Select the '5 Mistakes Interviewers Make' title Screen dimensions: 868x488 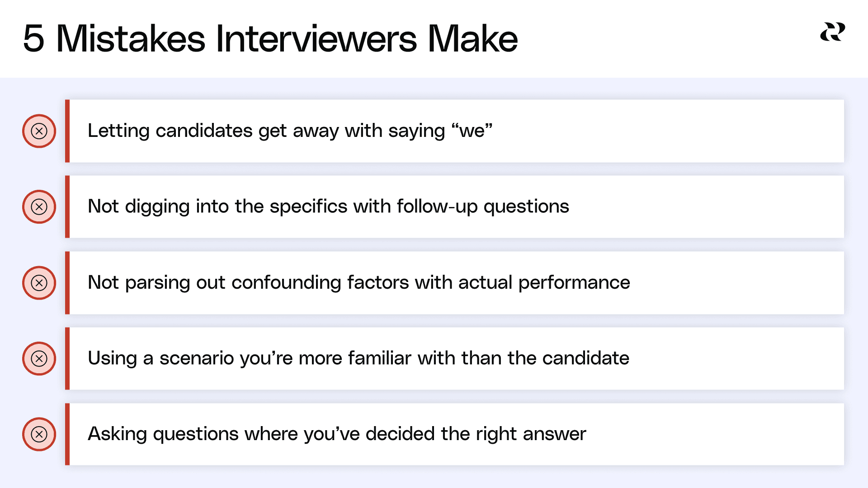[270, 39]
